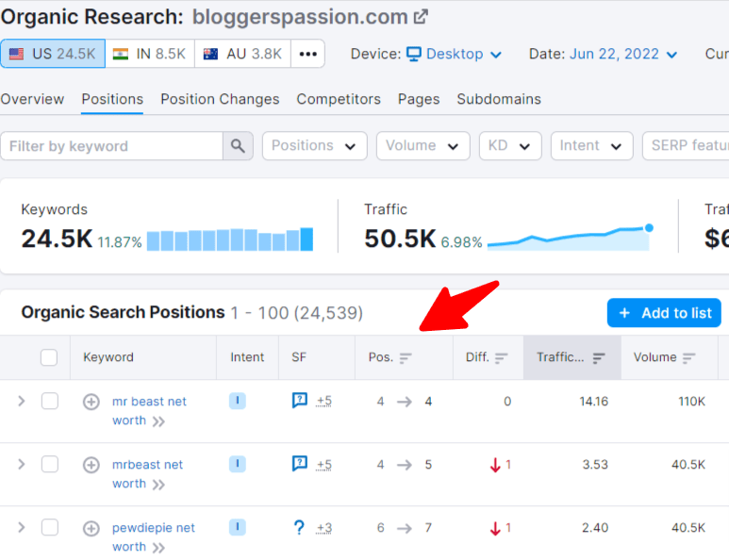The image size is (729, 560).
Task: Click the double-chevron after mr beast net worth
Action: 158,421
